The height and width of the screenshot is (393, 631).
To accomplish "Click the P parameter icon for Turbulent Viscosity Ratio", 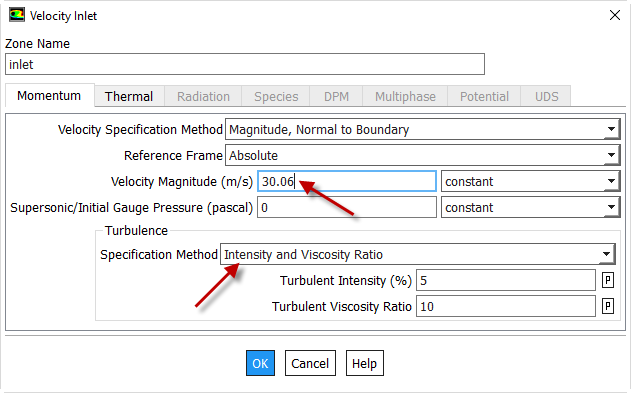I will click(608, 307).
